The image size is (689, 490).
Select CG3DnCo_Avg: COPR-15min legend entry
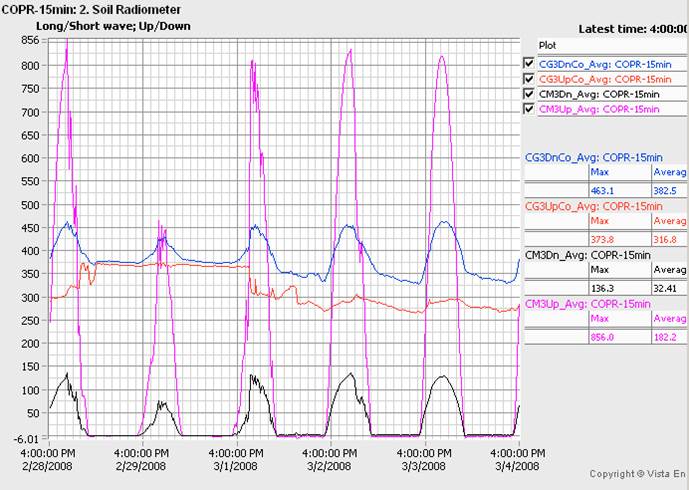[x=605, y=65]
